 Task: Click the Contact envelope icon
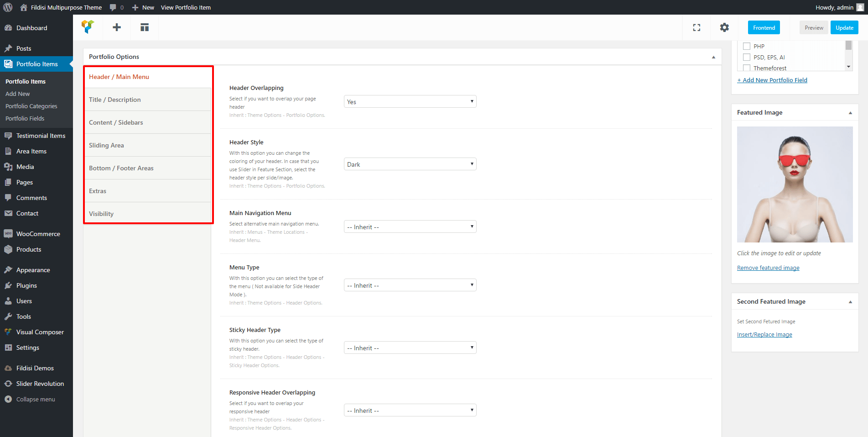[8, 213]
